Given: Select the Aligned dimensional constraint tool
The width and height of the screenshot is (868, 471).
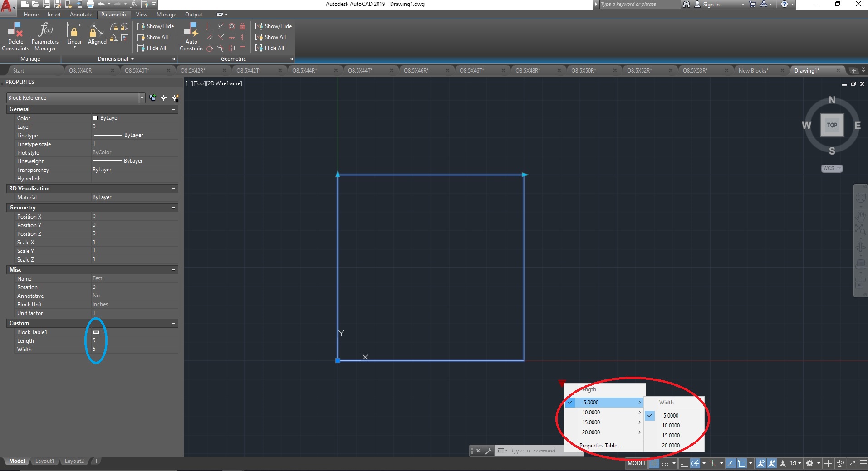Looking at the screenshot, I should click(96, 32).
